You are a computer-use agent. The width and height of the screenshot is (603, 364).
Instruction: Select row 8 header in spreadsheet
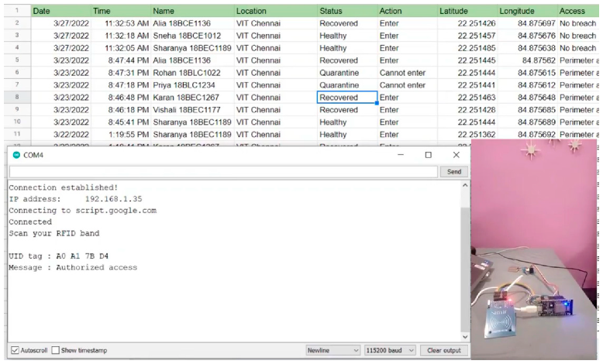coord(16,98)
